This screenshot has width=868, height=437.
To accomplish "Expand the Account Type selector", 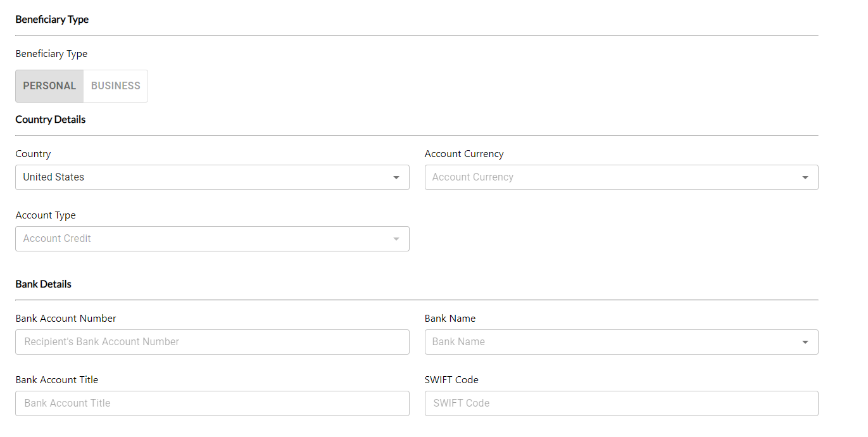I will (203, 239).
